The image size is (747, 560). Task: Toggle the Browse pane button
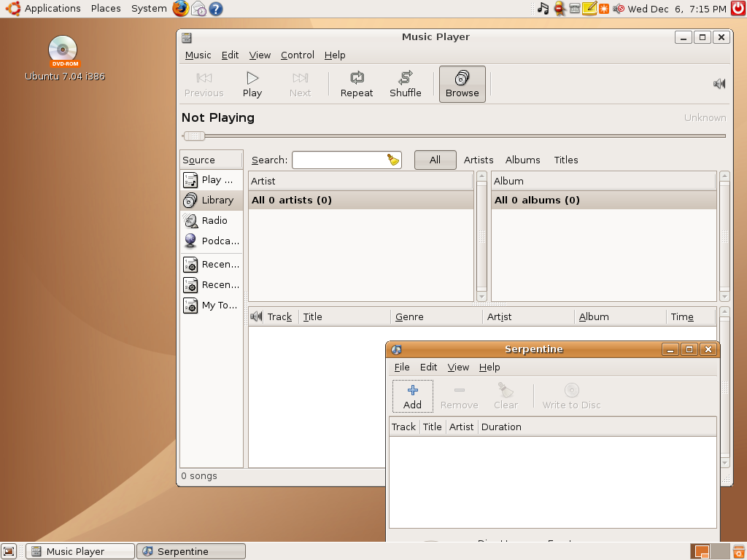point(462,85)
